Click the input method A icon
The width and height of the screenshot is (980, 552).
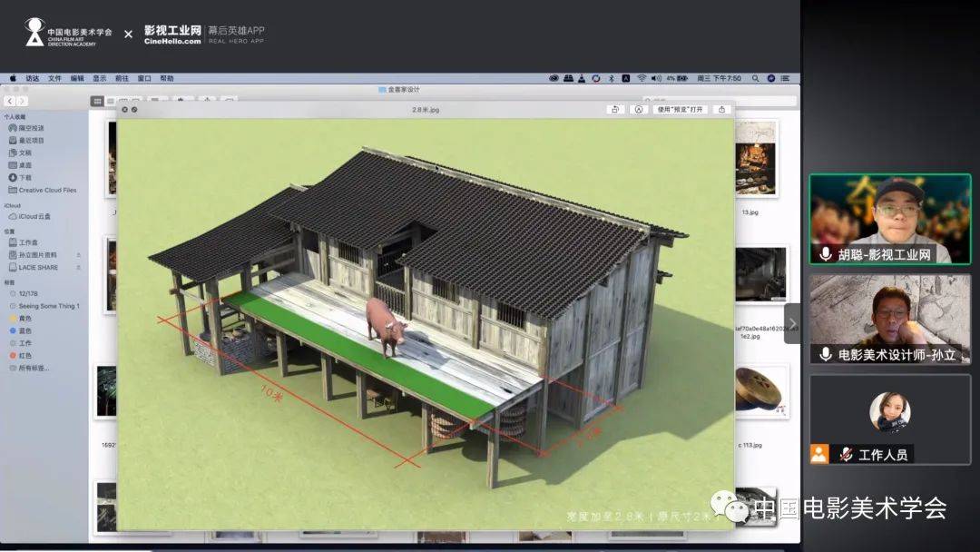click(625, 78)
